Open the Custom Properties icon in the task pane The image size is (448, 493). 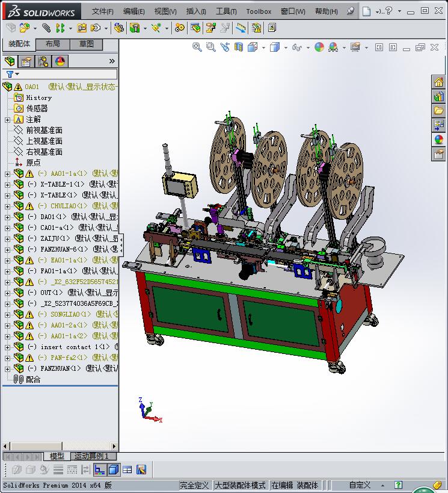pyautogui.click(x=438, y=154)
